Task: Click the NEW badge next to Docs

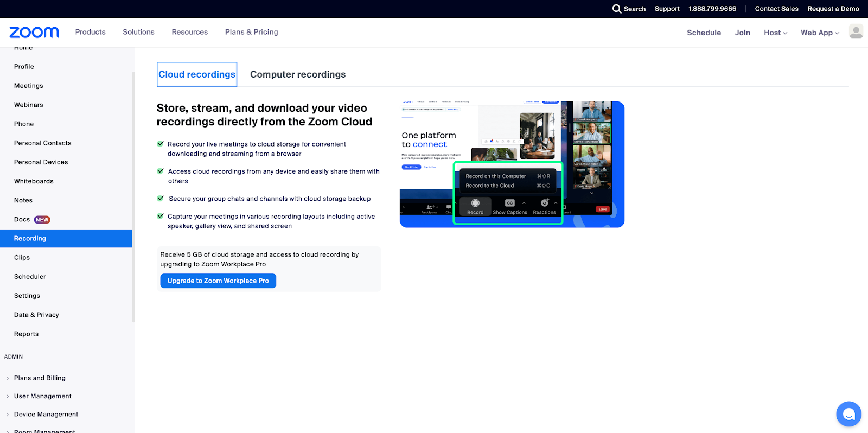Action: 42,220
